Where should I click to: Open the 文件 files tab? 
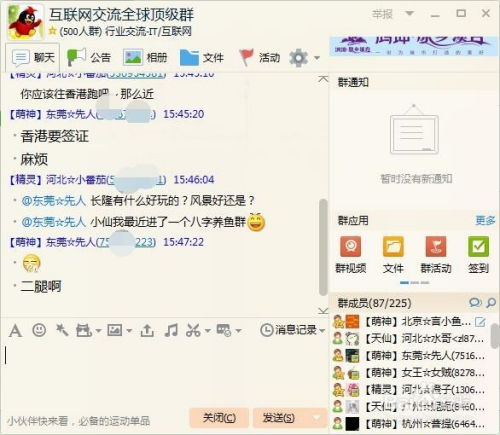(x=202, y=57)
